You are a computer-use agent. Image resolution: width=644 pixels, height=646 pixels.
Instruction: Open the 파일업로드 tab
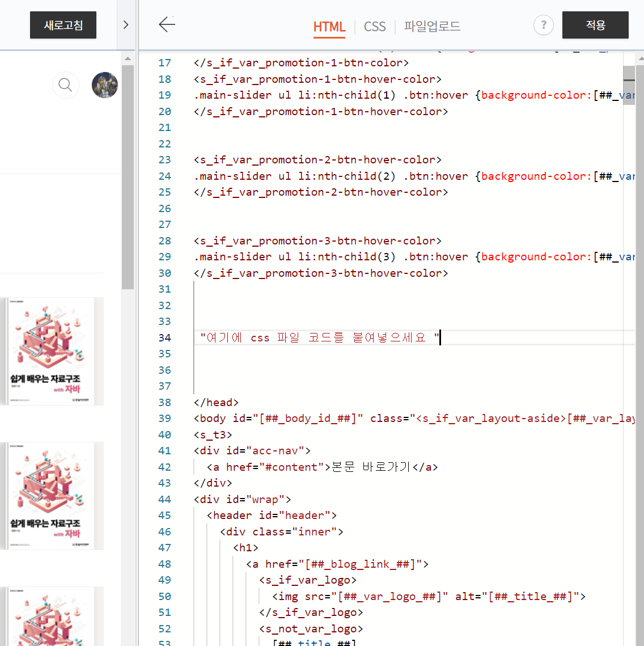point(432,26)
